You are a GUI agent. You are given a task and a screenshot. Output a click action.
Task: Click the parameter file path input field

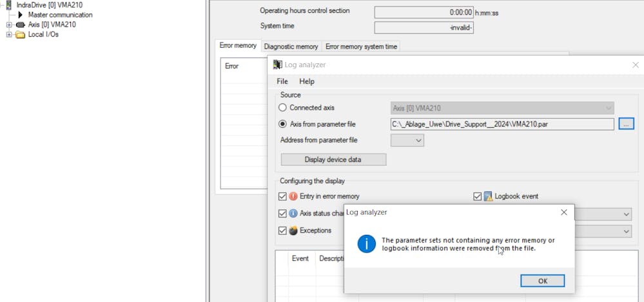(502, 124)
